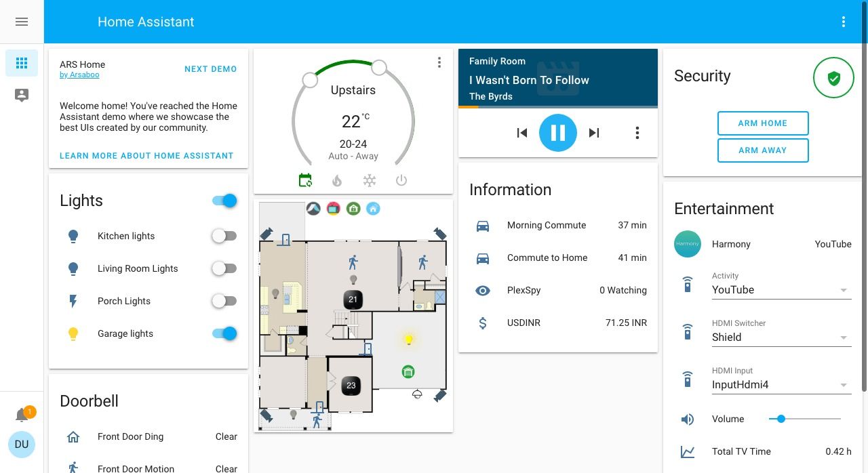Select thermostat heat mode flame icon
868x473 pixels.
[x=337, y=180]
